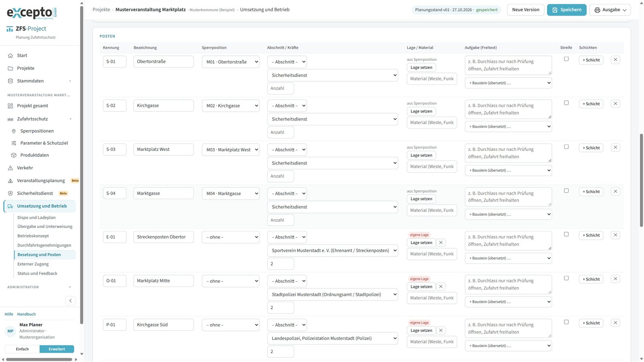Check Streife checkbox for E-01
Screen dimensions: 644x362
[566, 234]
